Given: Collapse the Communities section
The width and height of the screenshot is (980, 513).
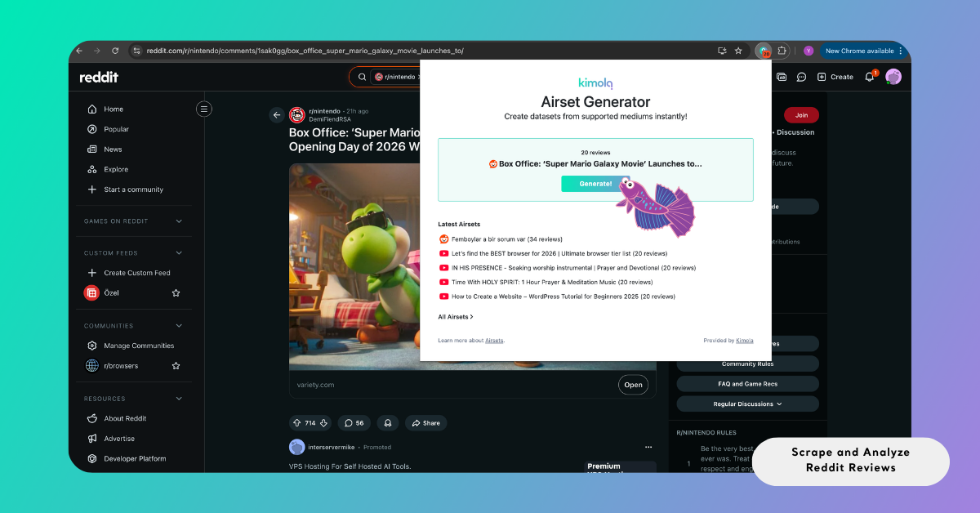Looking at the screenshot, I should [179, 325].
